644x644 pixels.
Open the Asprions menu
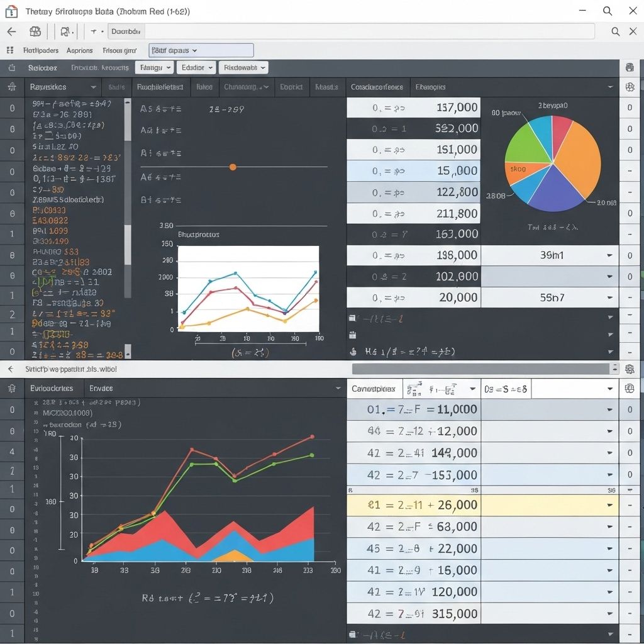(x=79, y=50)
